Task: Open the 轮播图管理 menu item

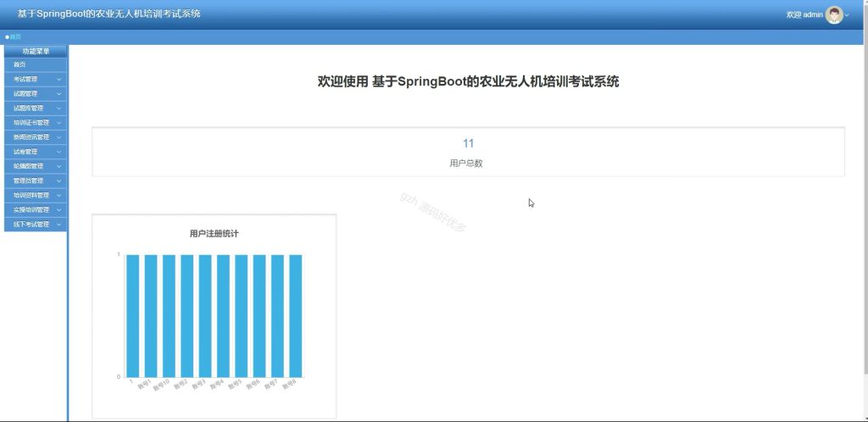Action: 36,166
